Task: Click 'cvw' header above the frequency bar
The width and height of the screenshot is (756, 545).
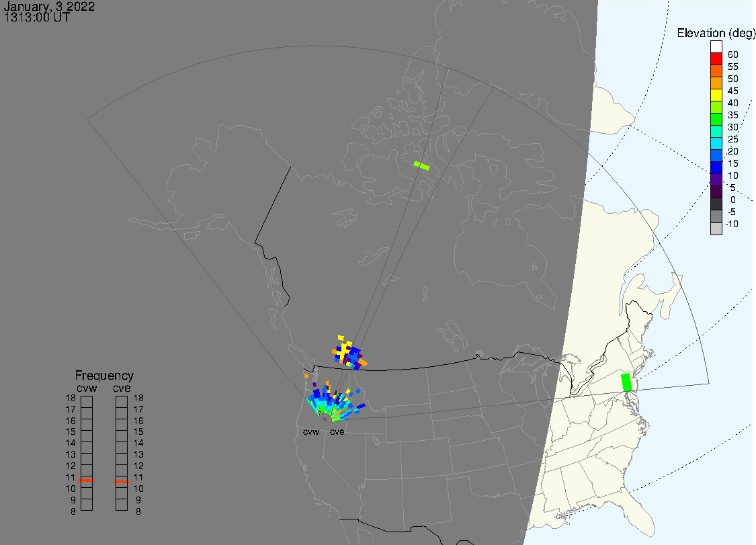Action: (87, 388)
